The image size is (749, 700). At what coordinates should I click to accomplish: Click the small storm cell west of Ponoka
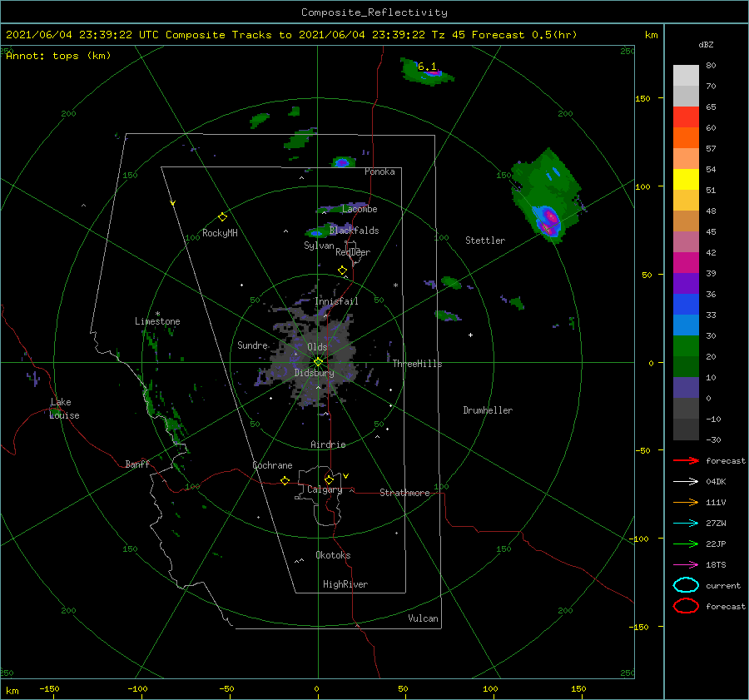(342, 162)
